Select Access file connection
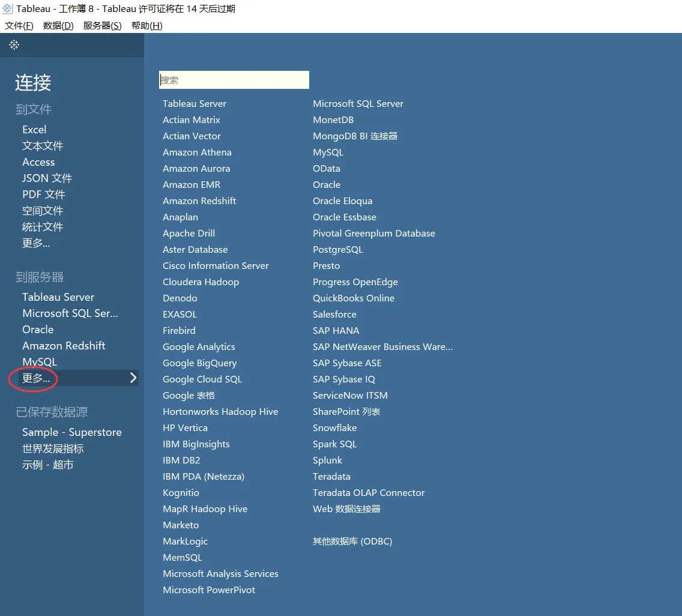 point(38,162)
